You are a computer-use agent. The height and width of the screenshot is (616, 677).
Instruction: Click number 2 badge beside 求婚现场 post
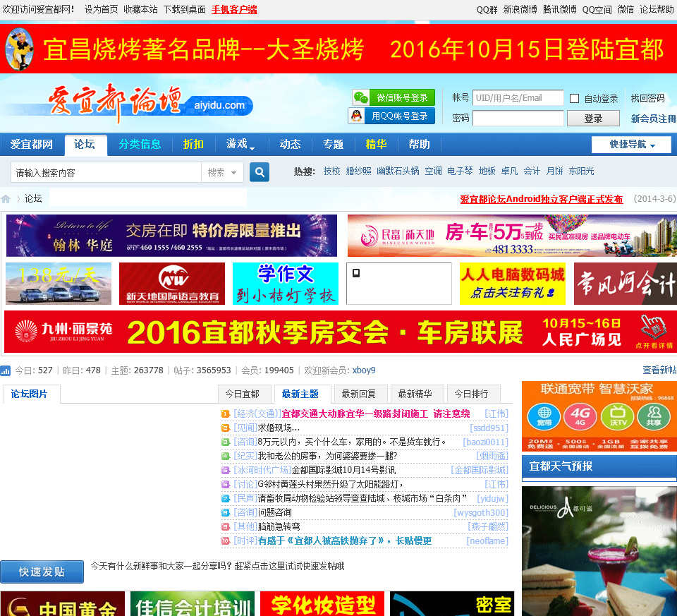click(x=226, y=428)
